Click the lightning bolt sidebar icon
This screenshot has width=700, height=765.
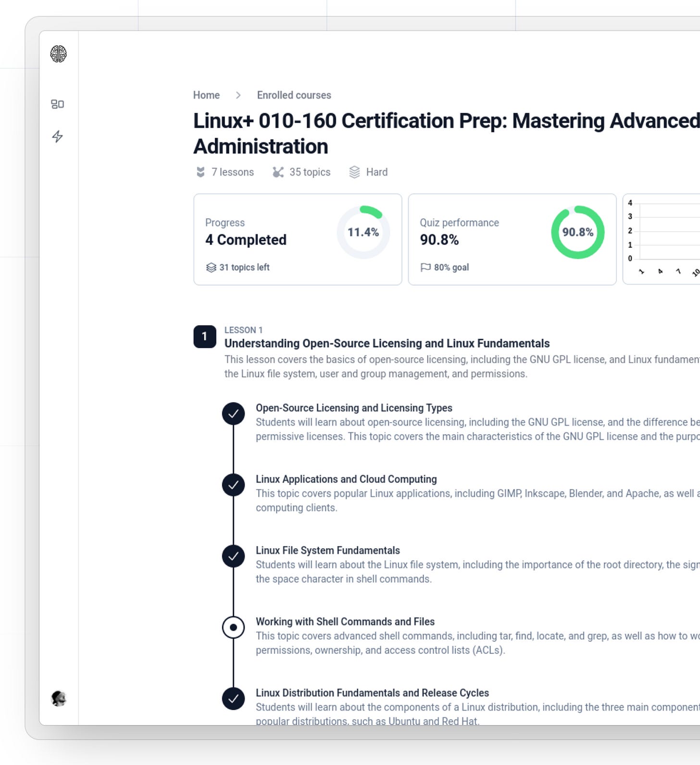[x=58, y=137]
